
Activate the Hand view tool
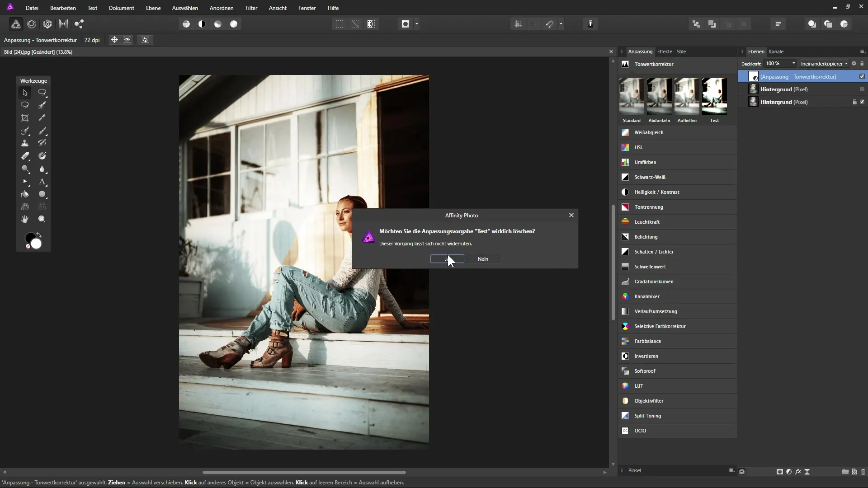point(25,219)
